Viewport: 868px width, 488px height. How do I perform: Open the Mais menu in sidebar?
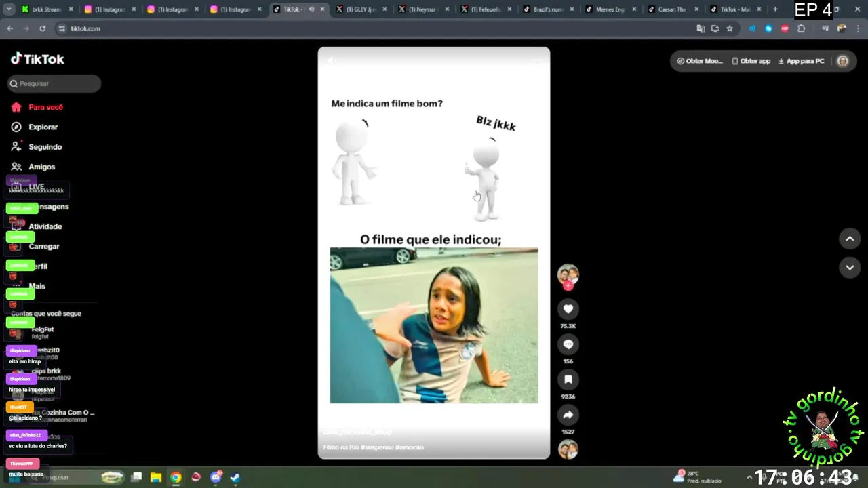[x=28, y=286]
